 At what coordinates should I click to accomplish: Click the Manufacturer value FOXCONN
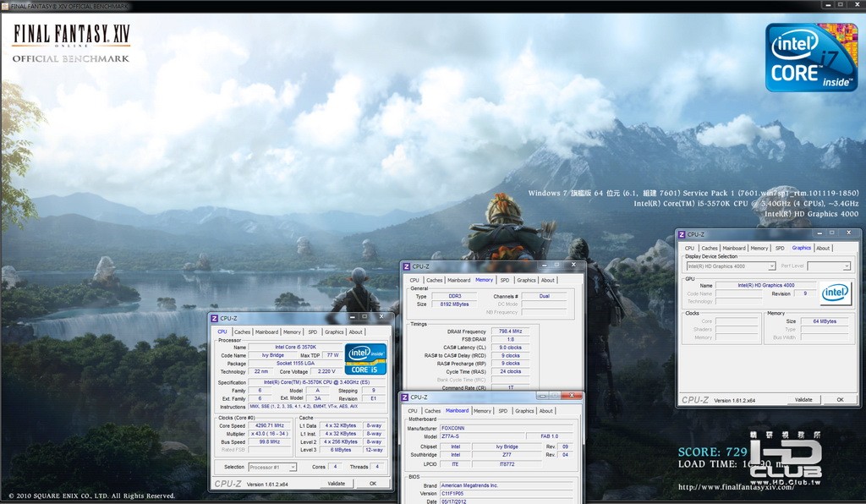coord(507,429)
